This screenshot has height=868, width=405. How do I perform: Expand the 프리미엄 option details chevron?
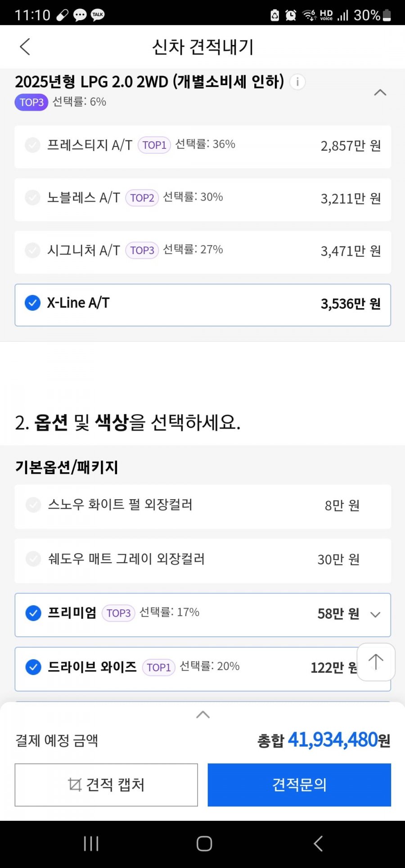[x=375, y=614]
